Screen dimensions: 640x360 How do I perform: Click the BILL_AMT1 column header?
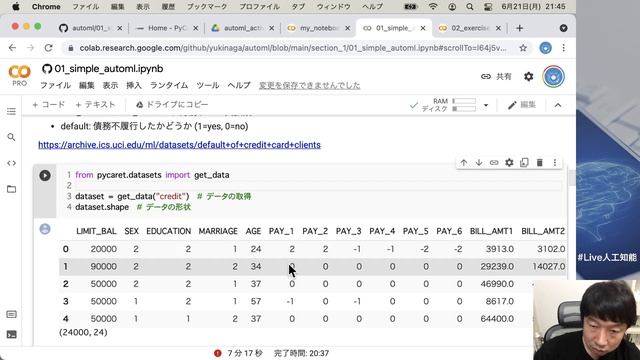coord(491,231)
